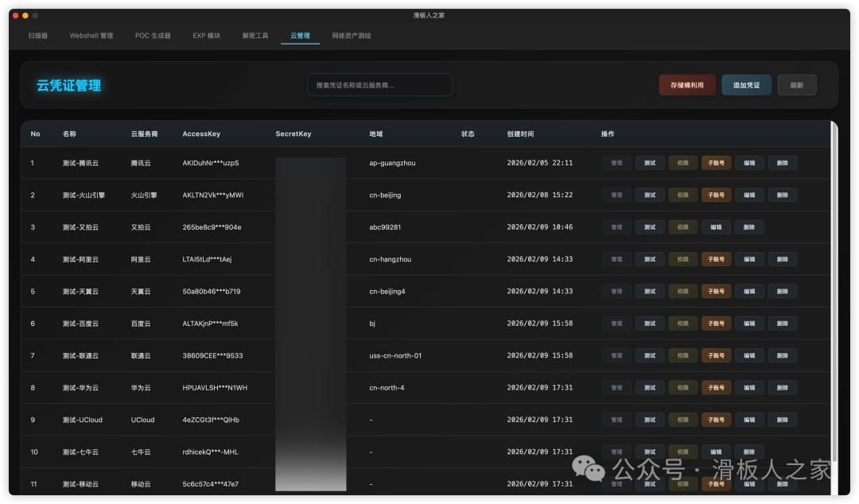Click 编辑 for 测试-又拍云 row
The image size is (859, 504).
point(716,227)
